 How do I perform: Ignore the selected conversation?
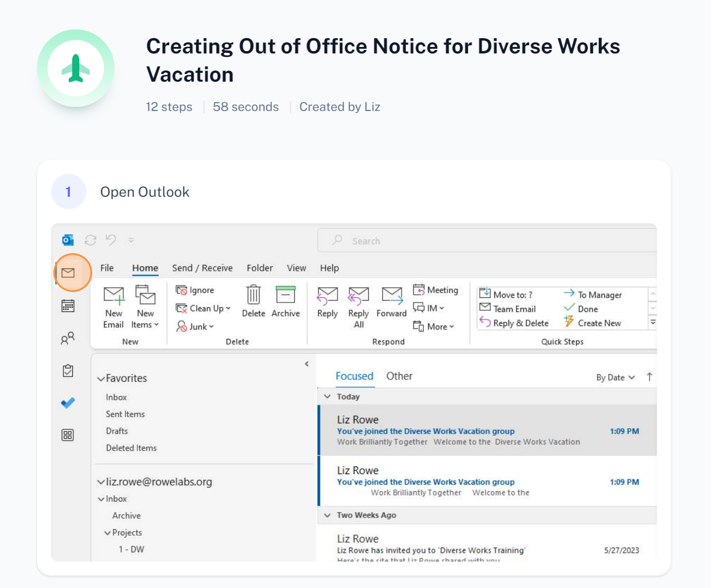196,290
